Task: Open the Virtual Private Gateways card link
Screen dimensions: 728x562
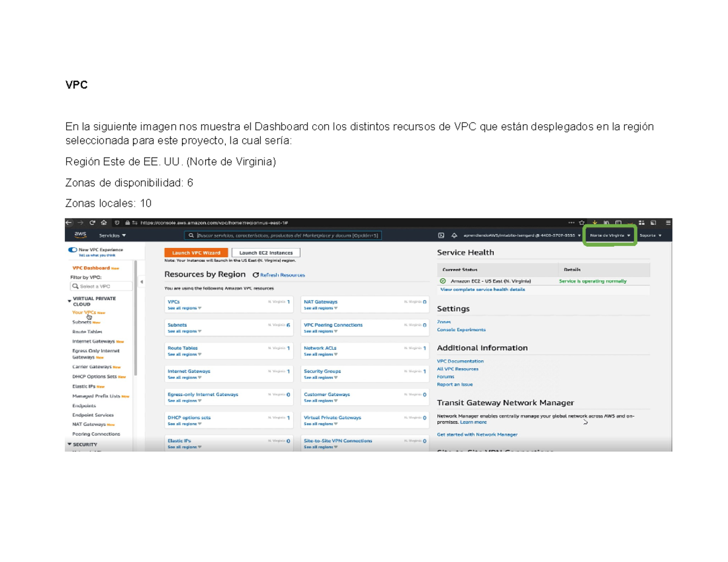Action: pos(332,418)
